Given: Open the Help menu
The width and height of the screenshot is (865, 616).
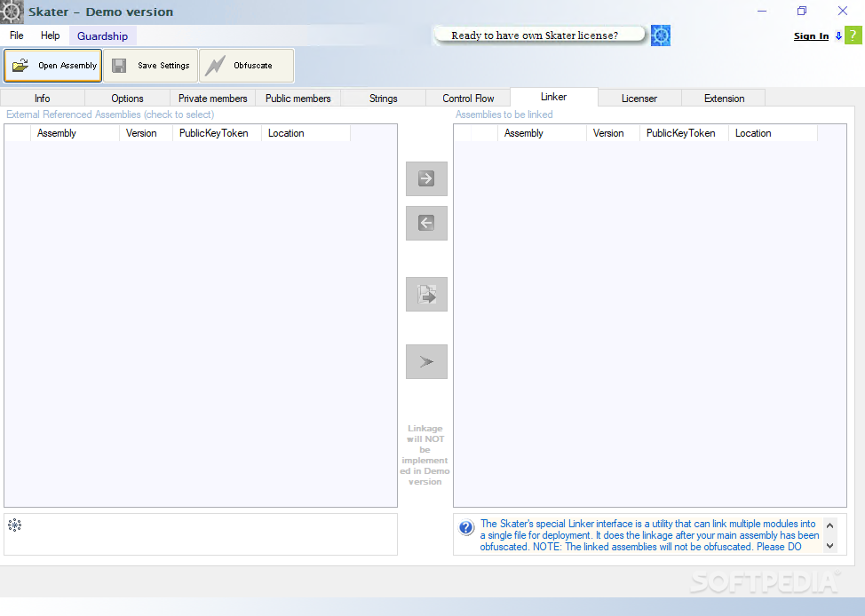Looking at the screenshot, I should point(51,36).
